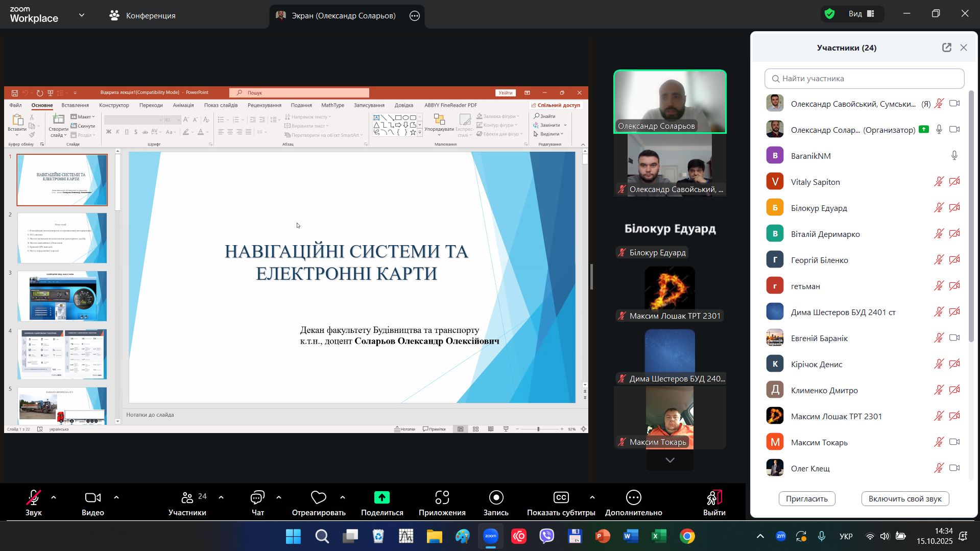Open the Apps (Приложения) icon
980x551 pixels.
point(442,498)
